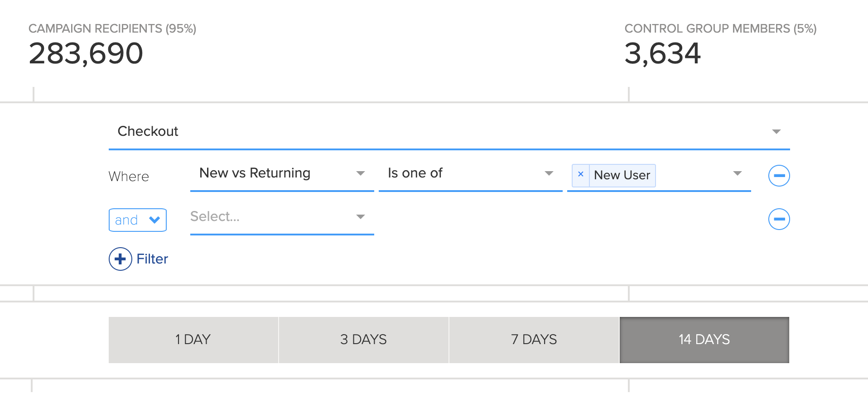Click the chevron inside the 'and' box
This screenshot has height=393, width=868.
(154, 220)
